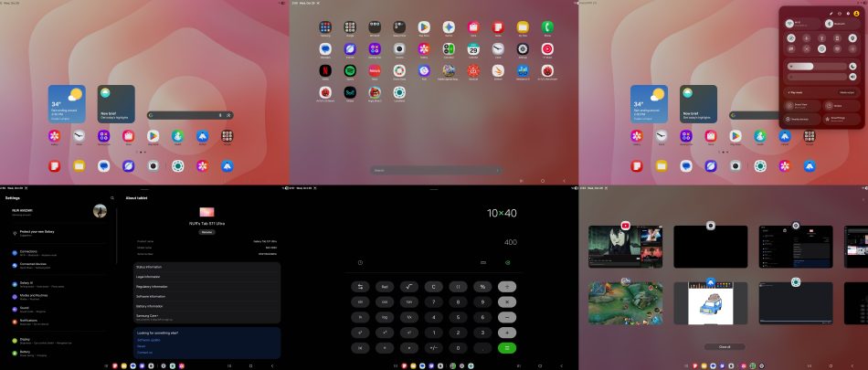Open Software information in About tablet
868x370 pixels.
pos(206,296)
